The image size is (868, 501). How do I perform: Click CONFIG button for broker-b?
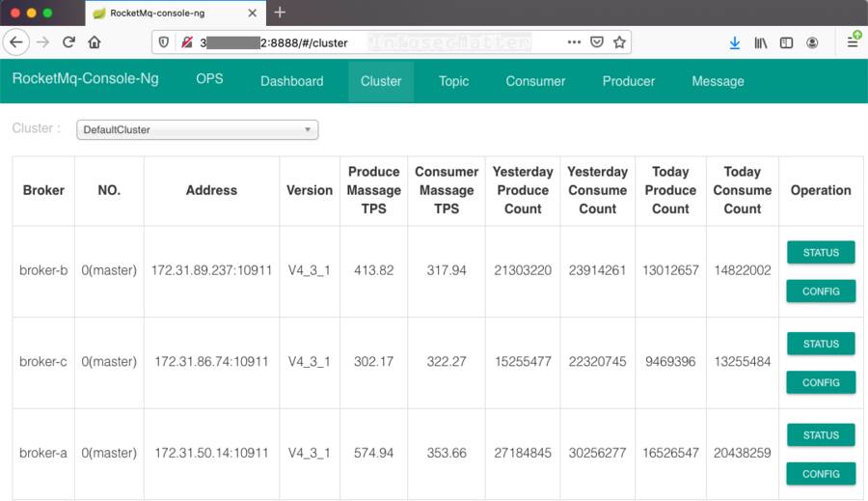[821, 291]
